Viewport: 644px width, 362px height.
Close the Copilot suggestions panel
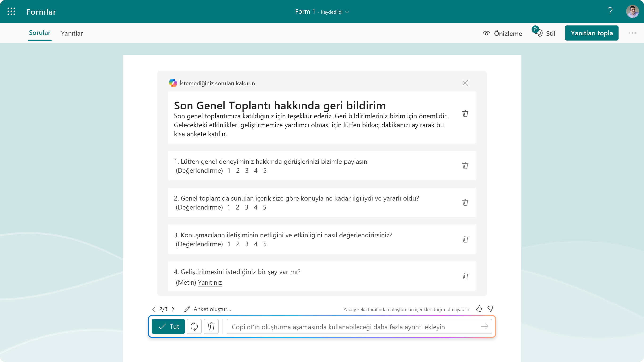click(465, 83)
